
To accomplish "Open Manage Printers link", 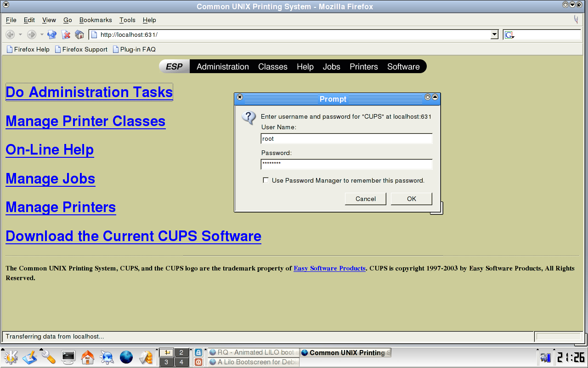I will (61, 207).
